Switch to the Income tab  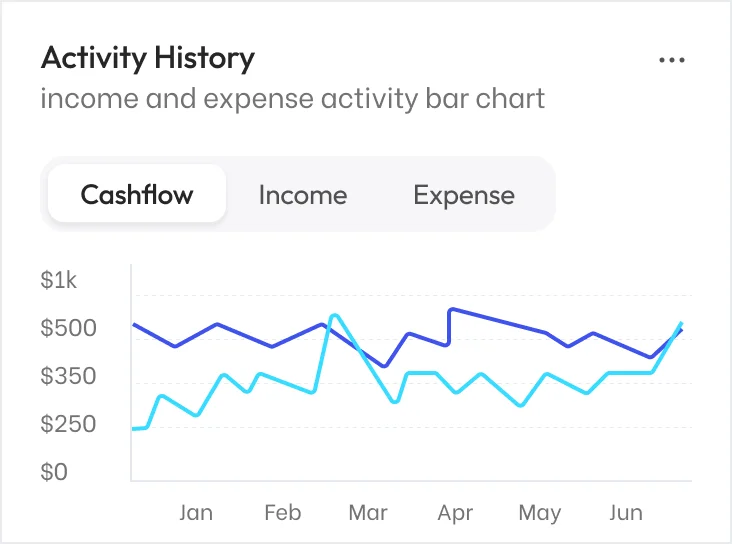302,194
